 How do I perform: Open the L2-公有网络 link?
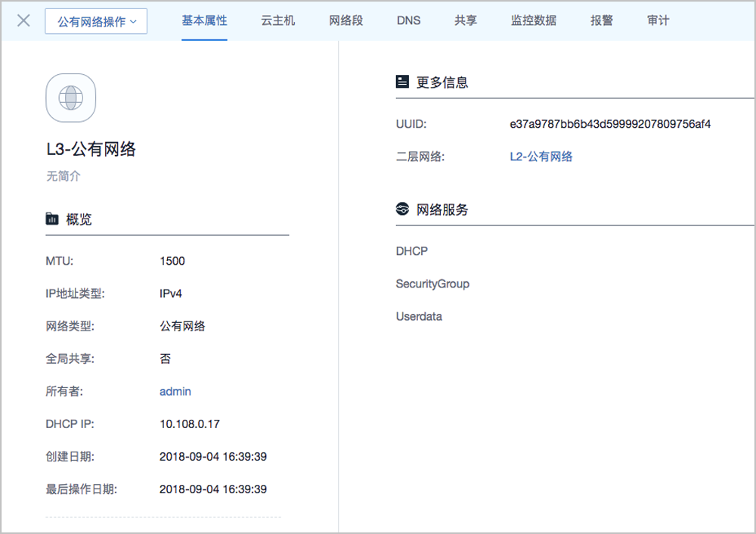(x=541, y=157)
